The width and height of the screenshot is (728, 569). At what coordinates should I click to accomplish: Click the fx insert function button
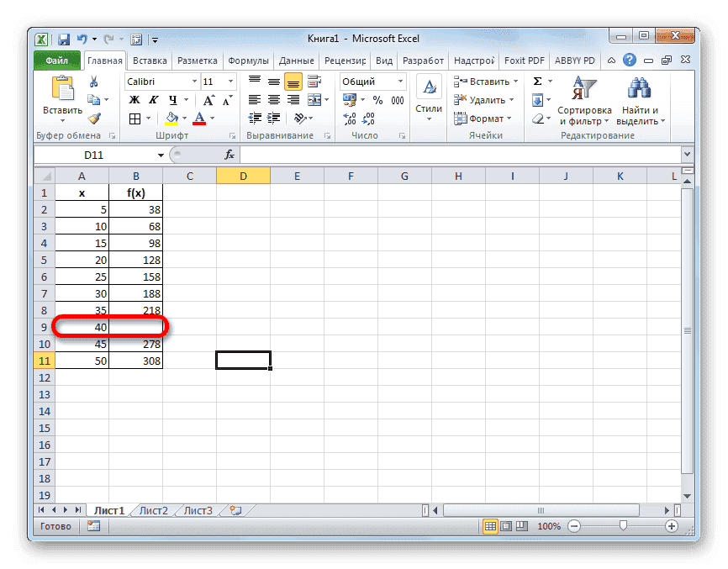229,154
